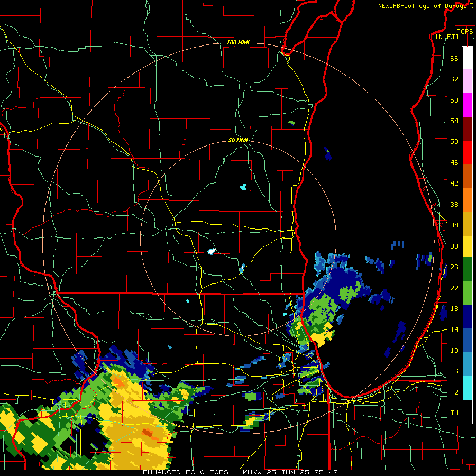Click the '34' legend value

(x=454, y=225)
